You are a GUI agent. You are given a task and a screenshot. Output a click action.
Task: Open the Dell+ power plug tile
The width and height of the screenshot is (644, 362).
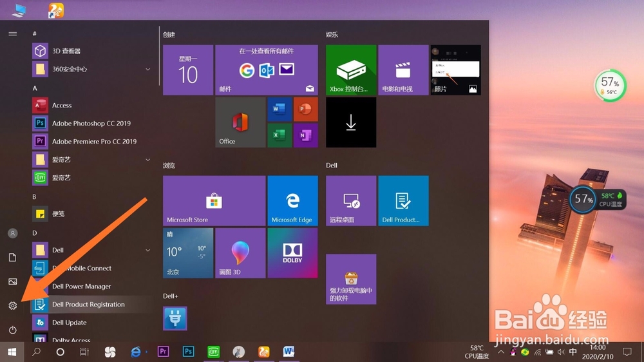point(175,318)
